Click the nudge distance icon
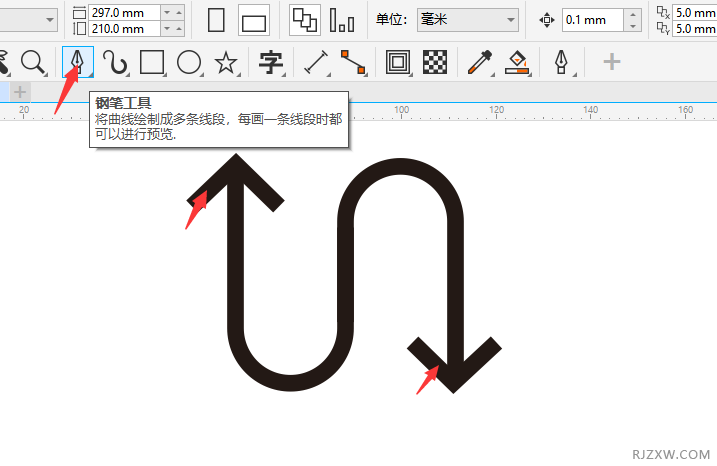The image size is (717, 466). 546,20
